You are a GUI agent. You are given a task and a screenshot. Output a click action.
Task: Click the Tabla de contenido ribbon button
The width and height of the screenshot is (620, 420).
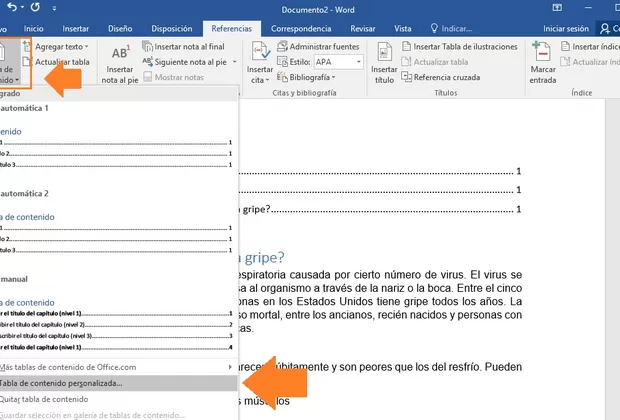pyautogui.click(x=9, y=63)
